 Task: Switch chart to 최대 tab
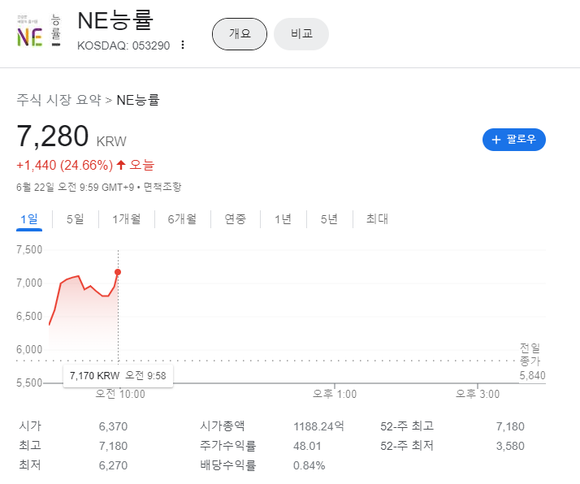[377, 219]
